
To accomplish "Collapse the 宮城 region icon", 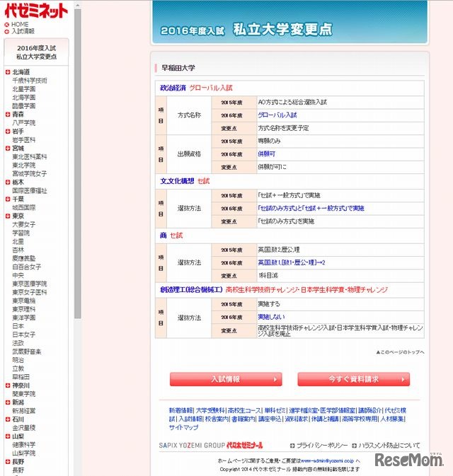I will pyautogui.click(x=8, y=149).
